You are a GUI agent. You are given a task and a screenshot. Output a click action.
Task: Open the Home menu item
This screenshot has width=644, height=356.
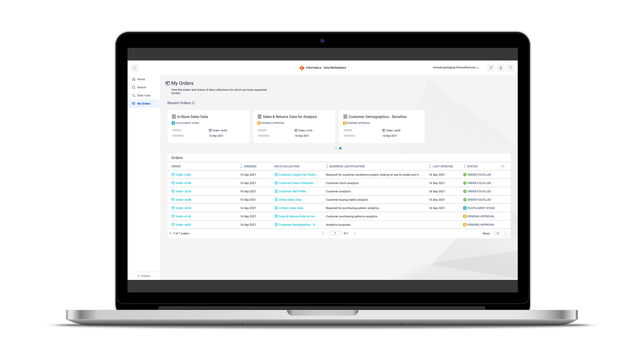[x=141, y=79]
